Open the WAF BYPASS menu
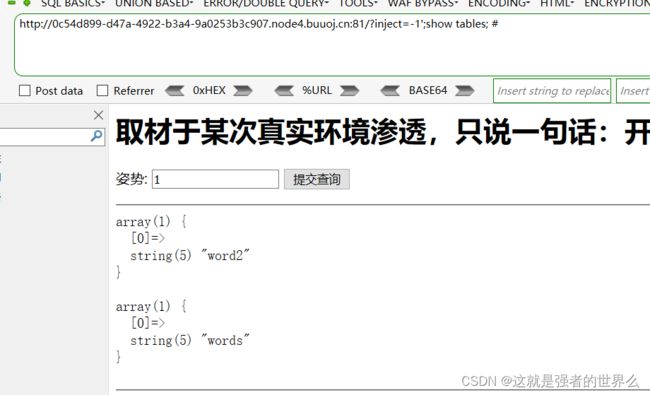Screen dimensions: 650x395 click(x=423, y=3)
